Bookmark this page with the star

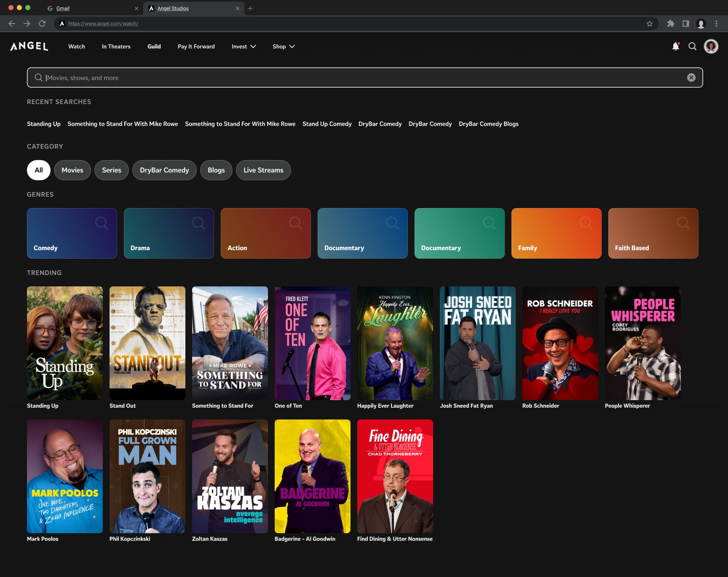click(x=650, y=24)
